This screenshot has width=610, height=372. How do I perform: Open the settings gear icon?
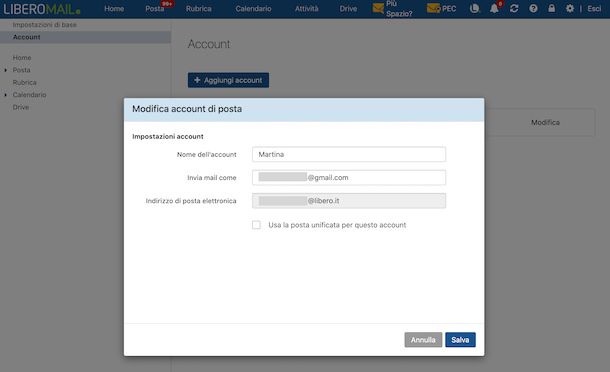(570, 8)
